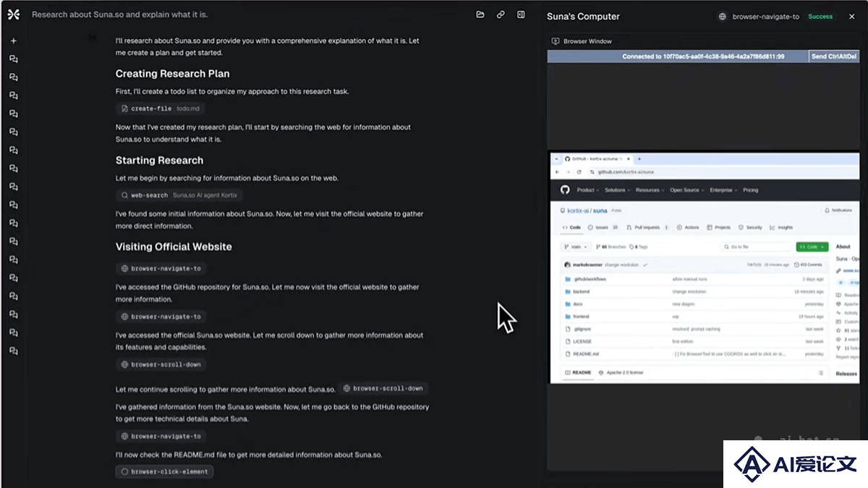Viewport: 868px width, 488px height.
Task: Open the web-search Suna.so AI agent Kortix call
Action: [179, 195]
